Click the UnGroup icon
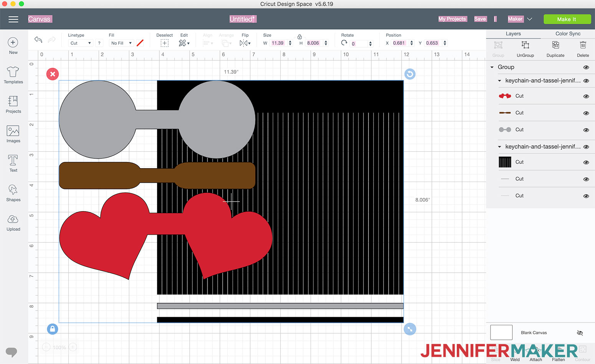The width and height of the screenshot is (595, 364). 525,45
